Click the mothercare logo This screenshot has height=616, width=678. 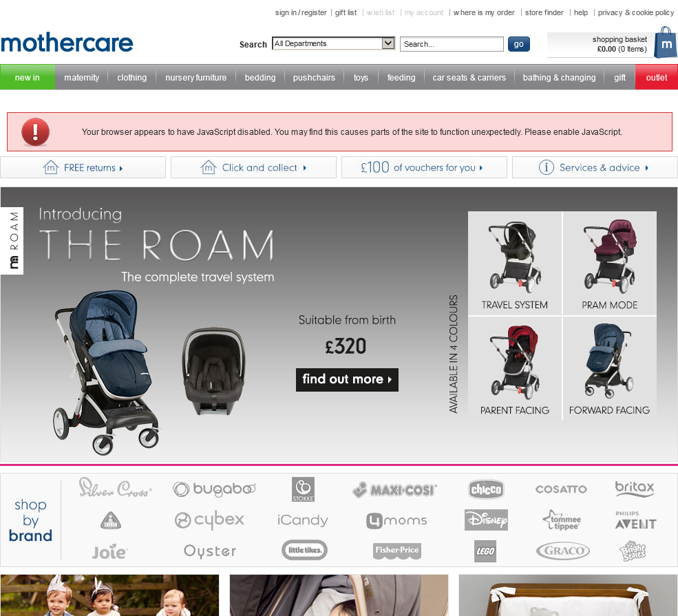point(67,43)
